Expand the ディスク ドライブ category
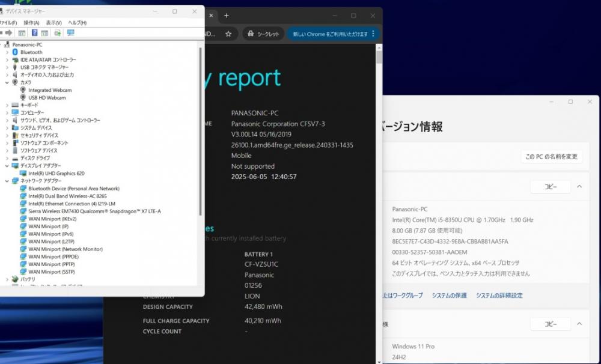The width and height of the screenshot is (601, 364). [7, 158]
